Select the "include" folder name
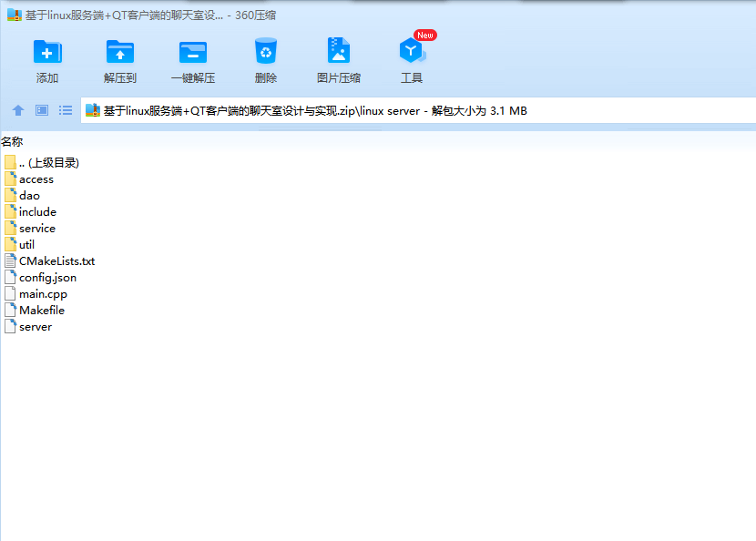The image size is (756, 541). coord(37,211)
